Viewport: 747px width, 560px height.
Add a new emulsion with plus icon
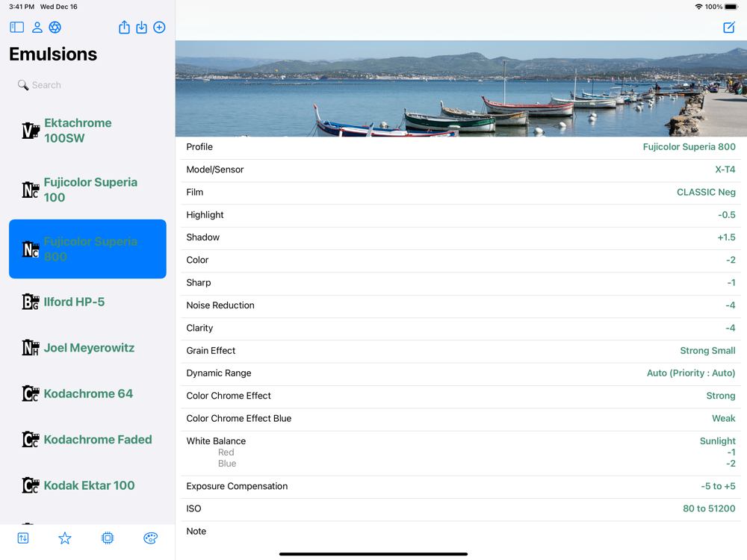tap(160, 27)
